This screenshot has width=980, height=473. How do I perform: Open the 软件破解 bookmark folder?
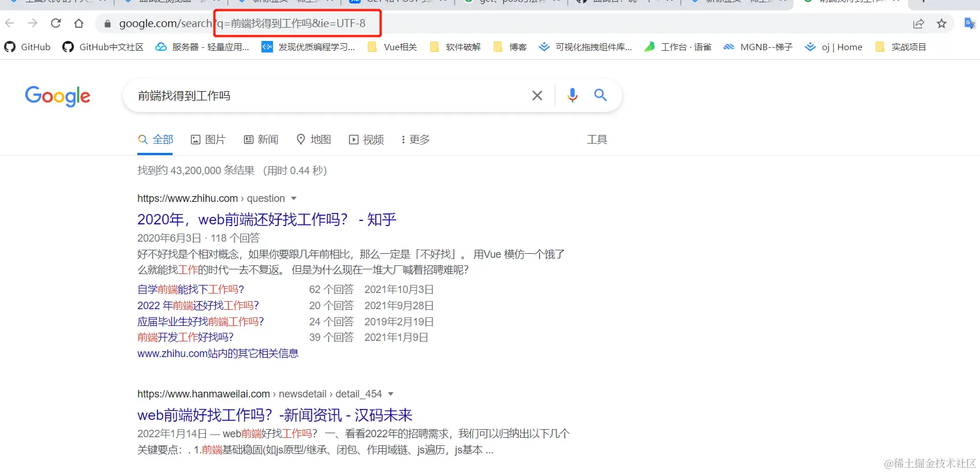[x=455, y=47]
